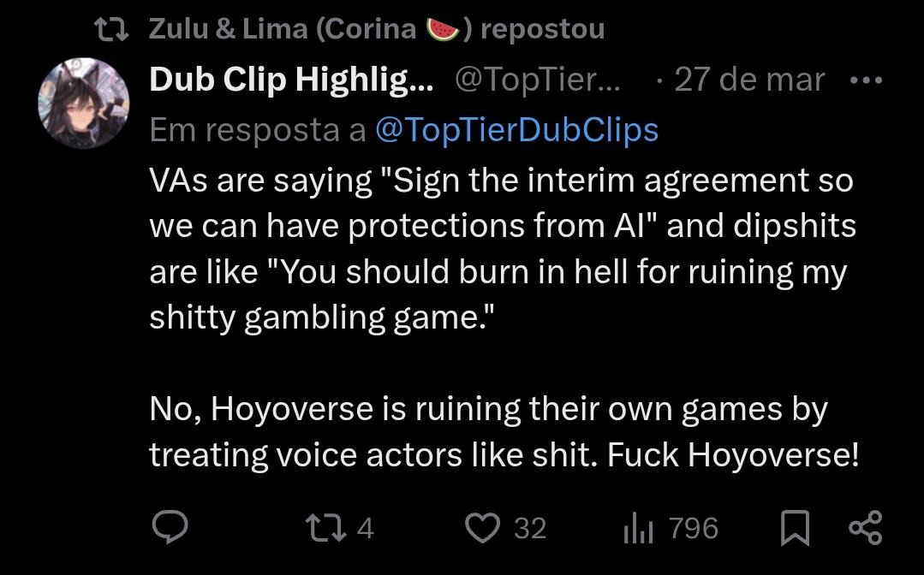Like the tweet with the heart icon
Viewport: 924px width, 575px height.
pyautogui.click(x=482, y=527)
